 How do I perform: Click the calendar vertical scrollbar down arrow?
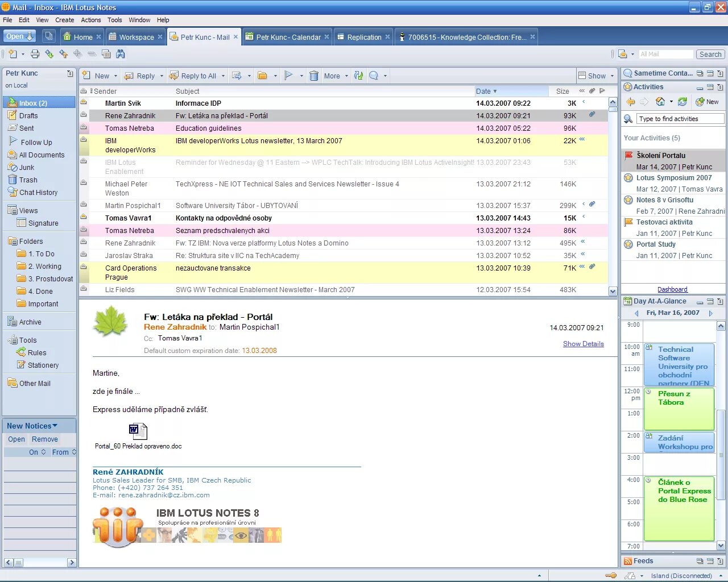click(721, 546)
